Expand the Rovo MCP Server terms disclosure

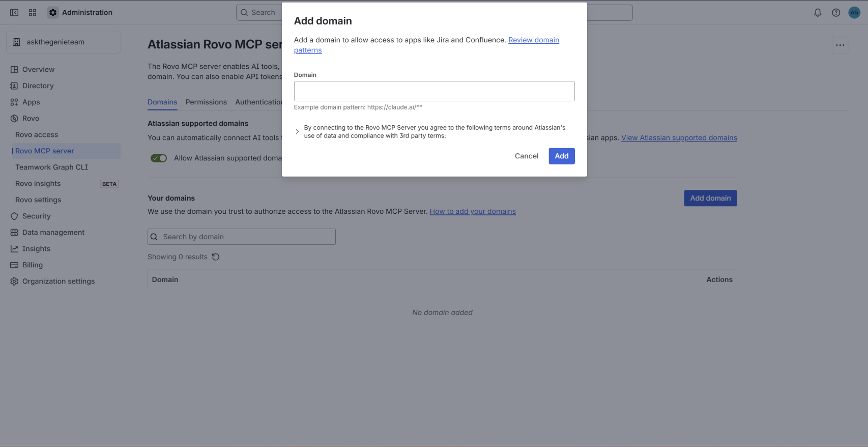[x=297, y=132]
